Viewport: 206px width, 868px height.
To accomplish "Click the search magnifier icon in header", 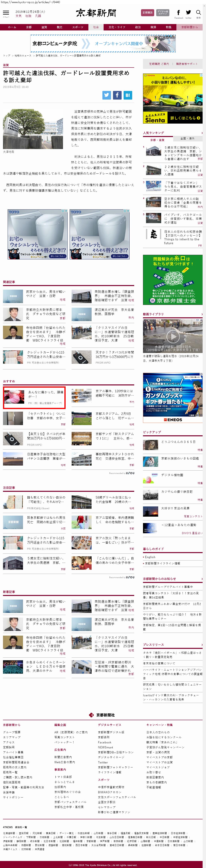I will [x=198, y=12].
